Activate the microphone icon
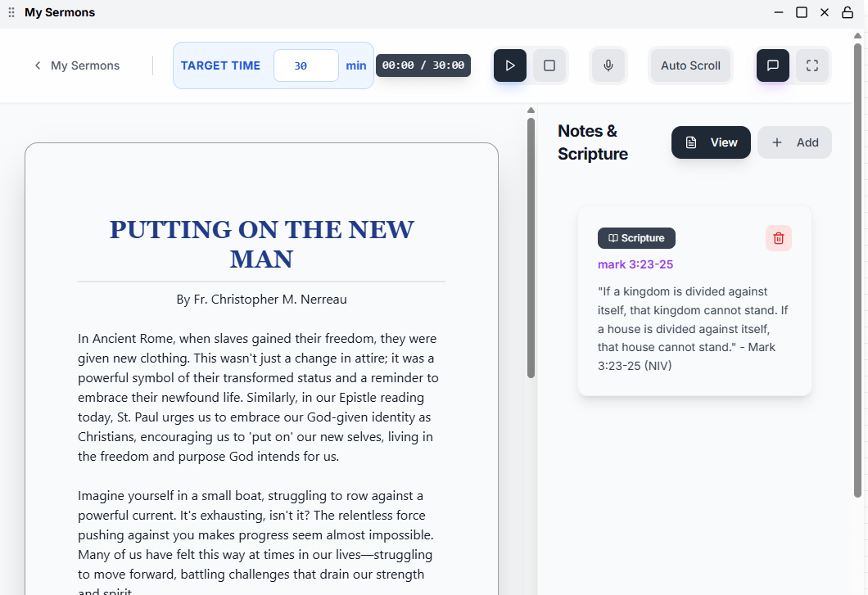This screenshot has height=595, width=868. (x=608, y=65)
